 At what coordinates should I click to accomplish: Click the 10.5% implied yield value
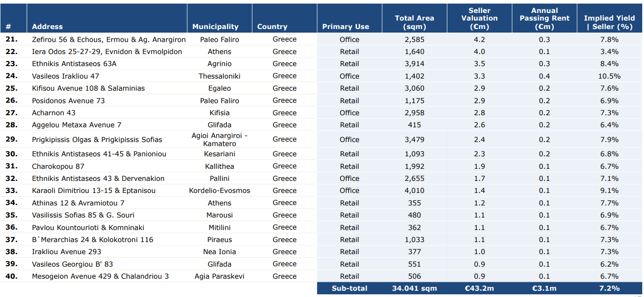point(609,76)
